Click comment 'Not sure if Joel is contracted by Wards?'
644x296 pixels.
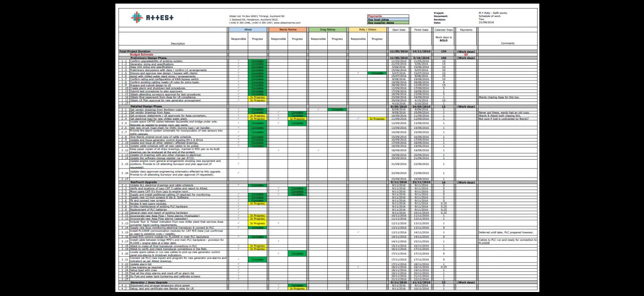coord(504,118)
